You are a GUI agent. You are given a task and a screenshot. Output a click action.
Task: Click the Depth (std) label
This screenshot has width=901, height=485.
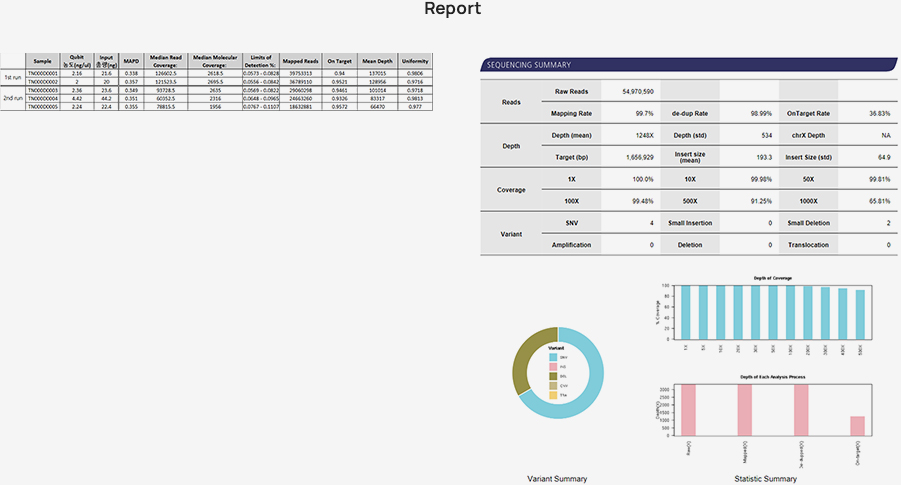pyautogui.click(x=690, y=135)
